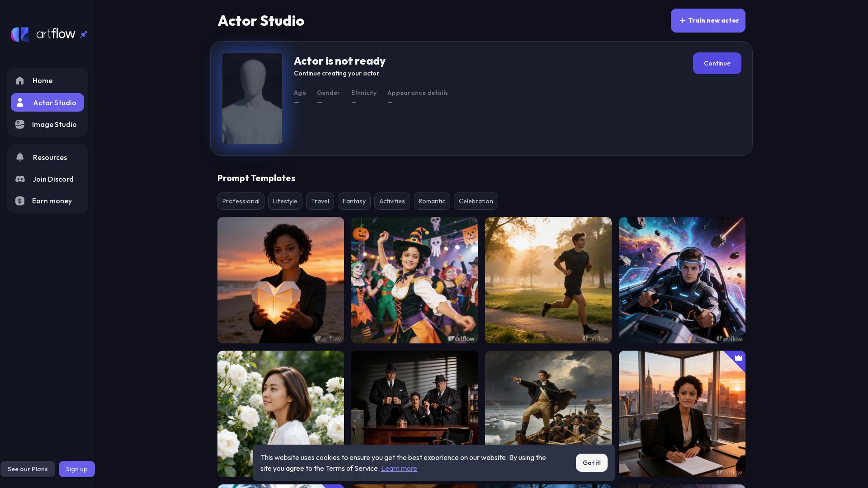
Task: Click the Discord logo icon
Action: [20, 179]
